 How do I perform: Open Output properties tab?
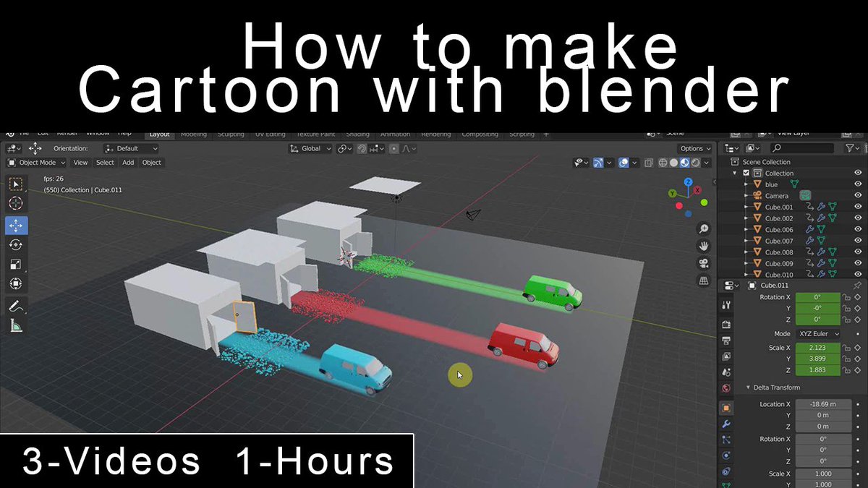(727, 341)
